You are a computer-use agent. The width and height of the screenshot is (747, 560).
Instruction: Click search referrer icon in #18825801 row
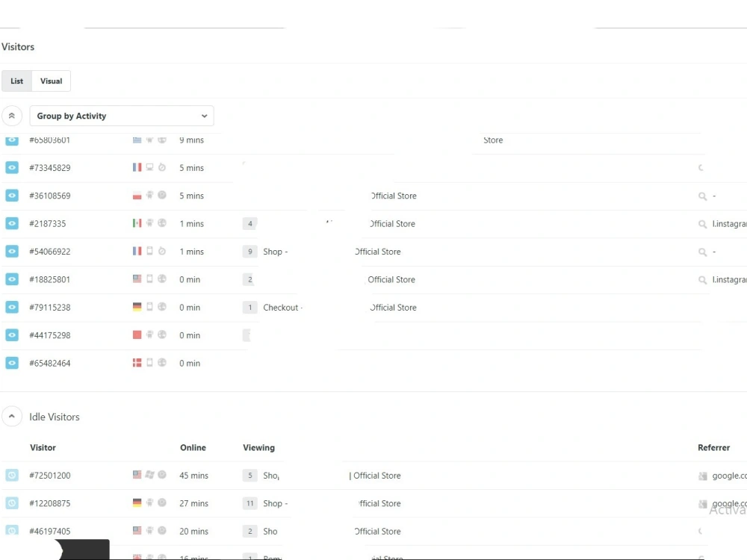[703, 280]
